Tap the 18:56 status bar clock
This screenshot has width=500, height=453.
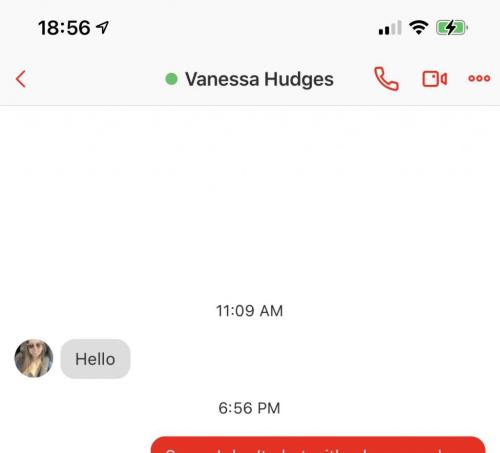pyautogui.click(x=64, y=28)
